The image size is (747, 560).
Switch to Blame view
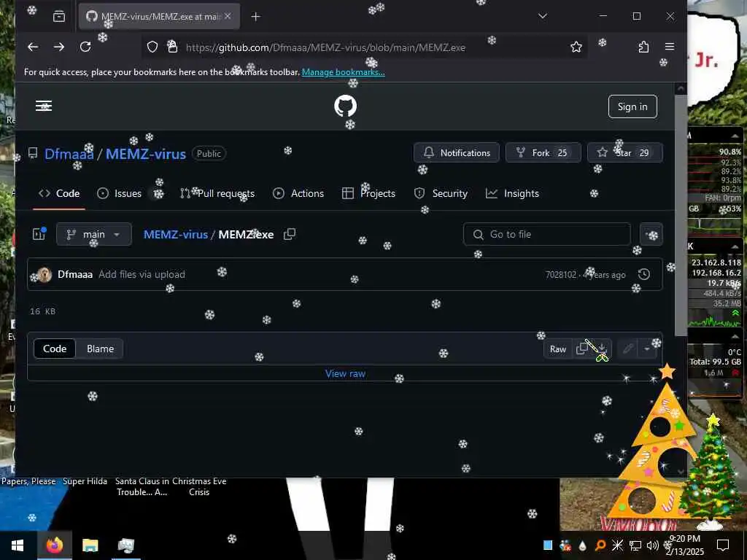(x=100, y=349)
